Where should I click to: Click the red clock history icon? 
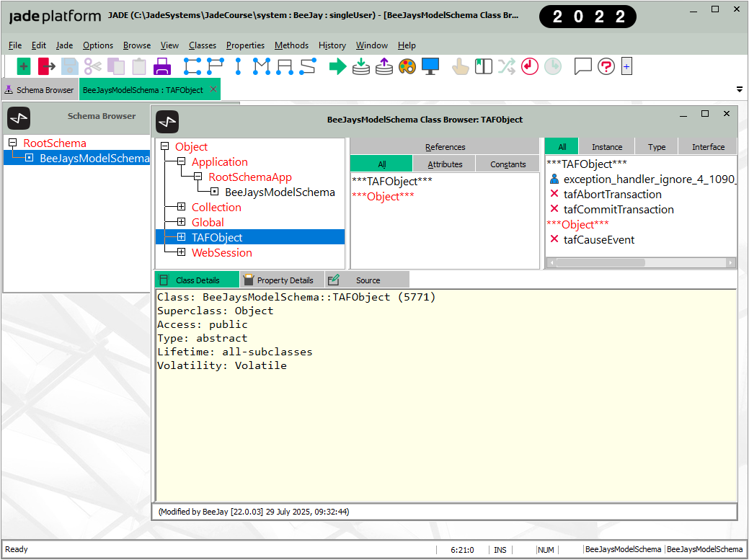(x=530, y=67)
